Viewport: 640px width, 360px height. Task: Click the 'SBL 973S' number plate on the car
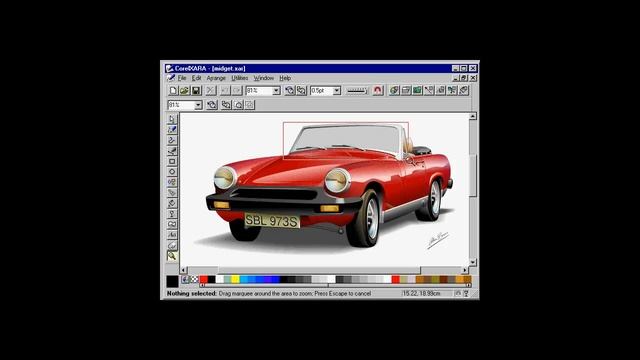coord(272,221)
